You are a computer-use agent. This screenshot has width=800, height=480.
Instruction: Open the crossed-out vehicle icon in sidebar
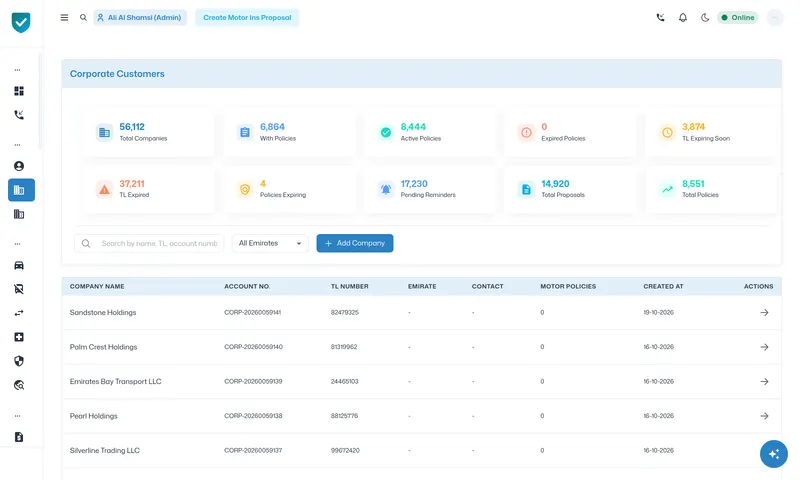tap(19, 289)
